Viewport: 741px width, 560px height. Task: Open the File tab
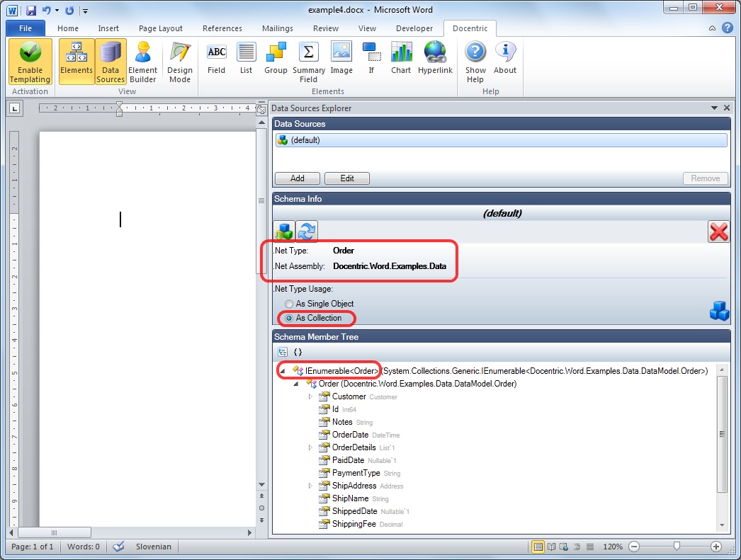click(26, 28)
